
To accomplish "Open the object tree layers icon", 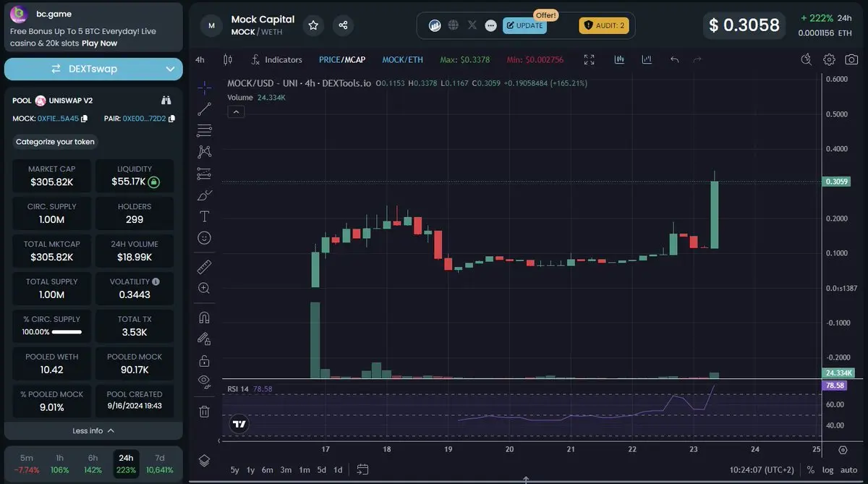I will tap(204, 461).
